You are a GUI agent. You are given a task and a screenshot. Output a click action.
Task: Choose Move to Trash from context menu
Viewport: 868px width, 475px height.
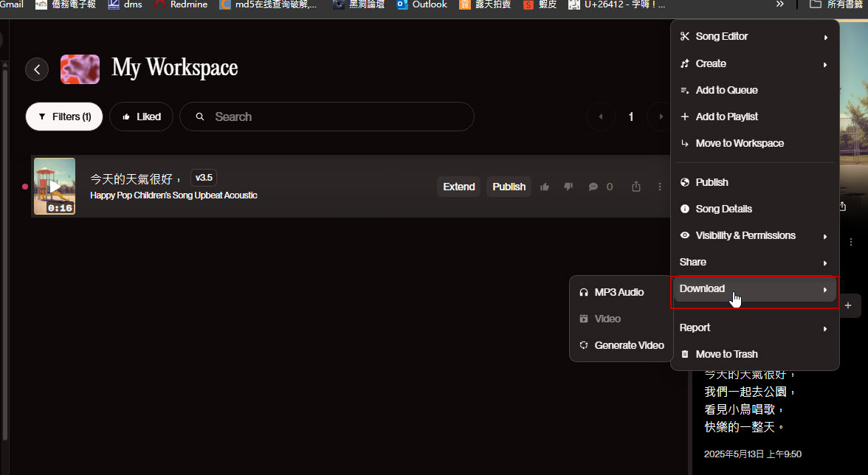[x=726, y=355]
